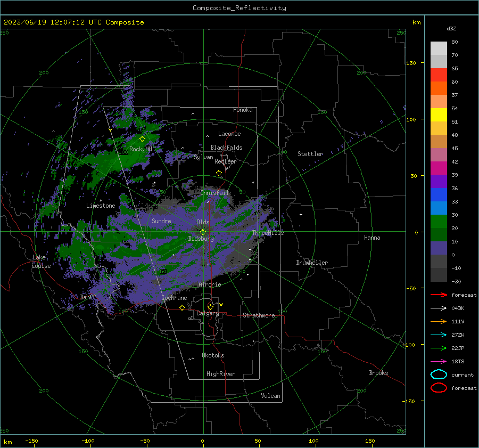Click the yellow radar-center diamond above Didsbury
Viewport: 479px width, 448px height.
click(x=203, y=232)
